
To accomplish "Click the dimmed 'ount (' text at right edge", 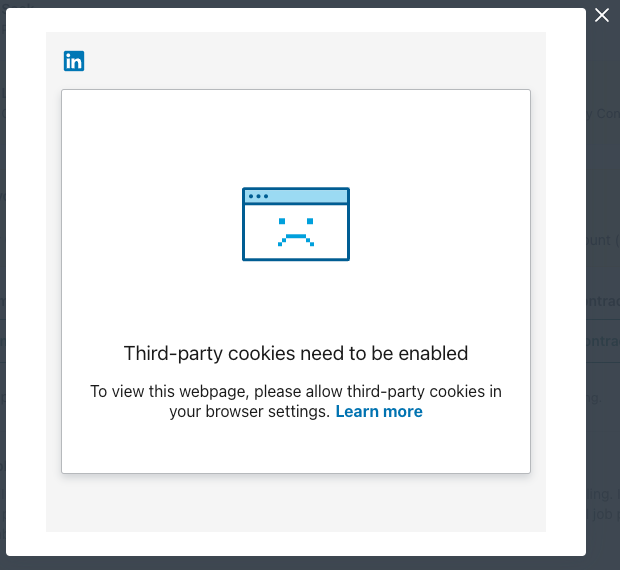I will click(603, 240).
